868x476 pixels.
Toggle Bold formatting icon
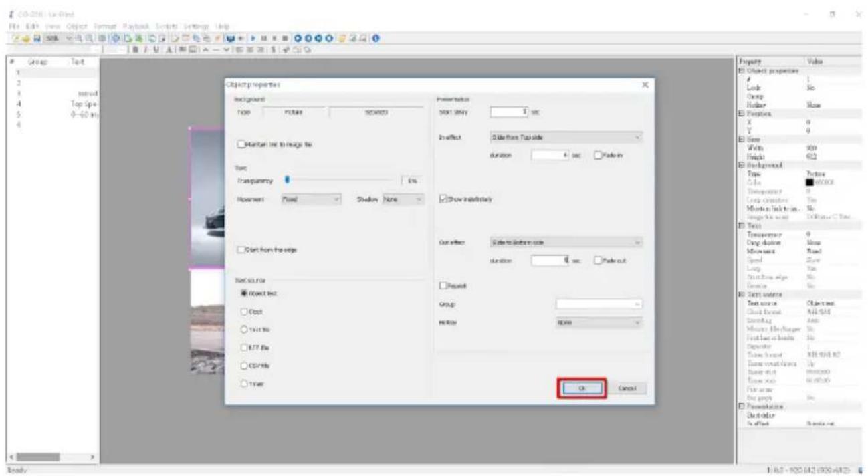135,49
